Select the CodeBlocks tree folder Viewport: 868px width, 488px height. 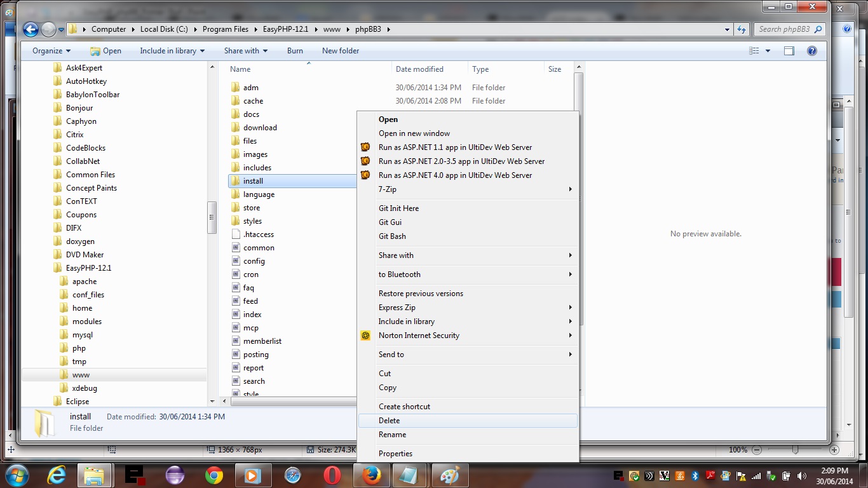(x=86, y=148)
